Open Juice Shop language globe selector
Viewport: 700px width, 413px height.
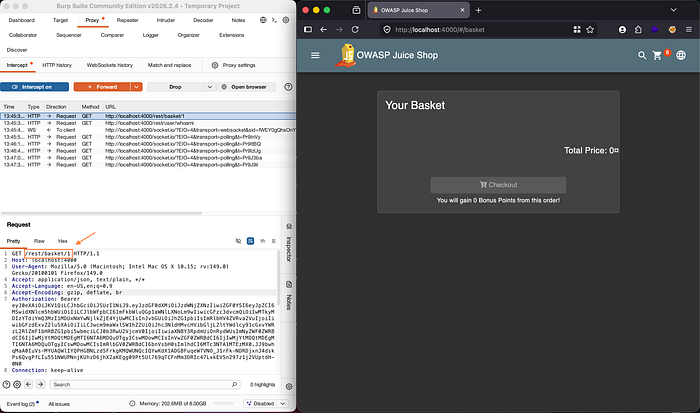tap(681, 55)
